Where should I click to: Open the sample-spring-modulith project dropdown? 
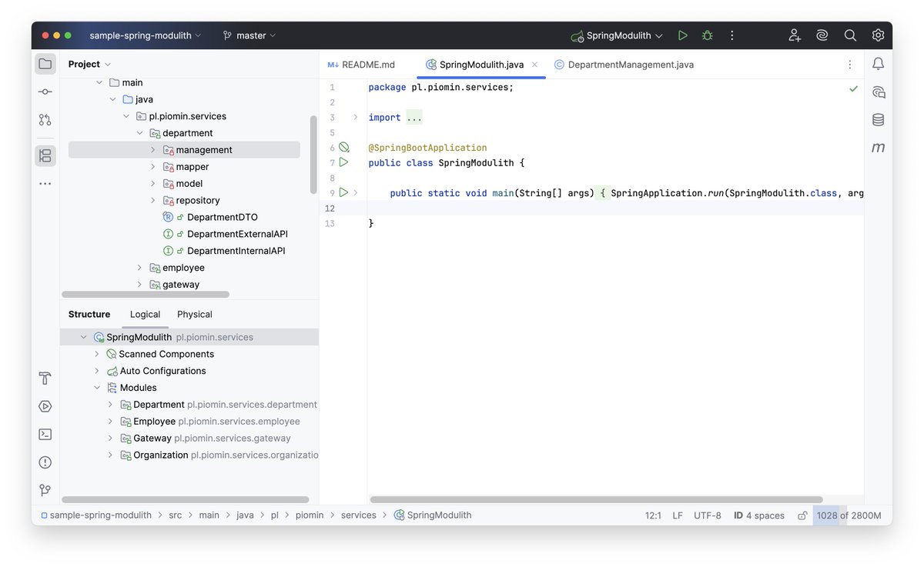click(145, 35)
